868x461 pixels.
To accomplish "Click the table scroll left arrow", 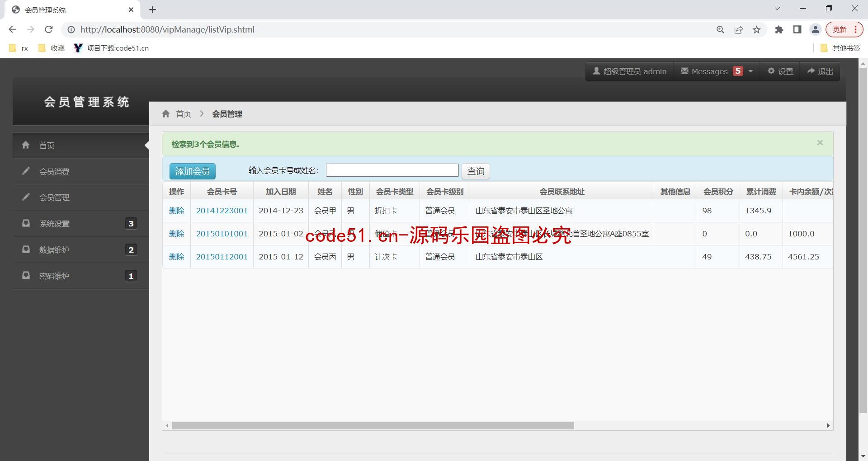I will 167,425.
